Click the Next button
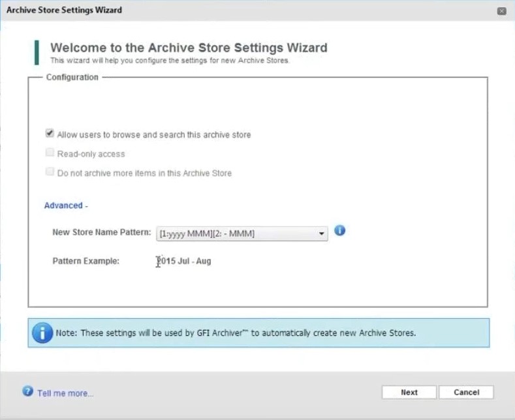Viewport: 515px width, 420px height. tap(409, 392)
